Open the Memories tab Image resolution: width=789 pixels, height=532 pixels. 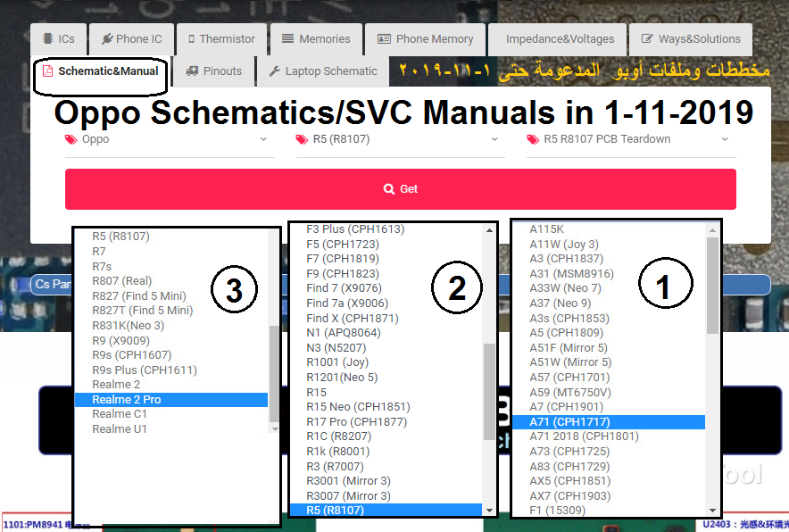[316, 39]
